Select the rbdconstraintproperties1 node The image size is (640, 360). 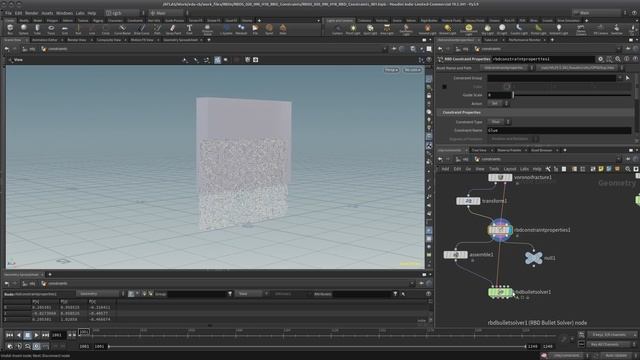[500, 230]
